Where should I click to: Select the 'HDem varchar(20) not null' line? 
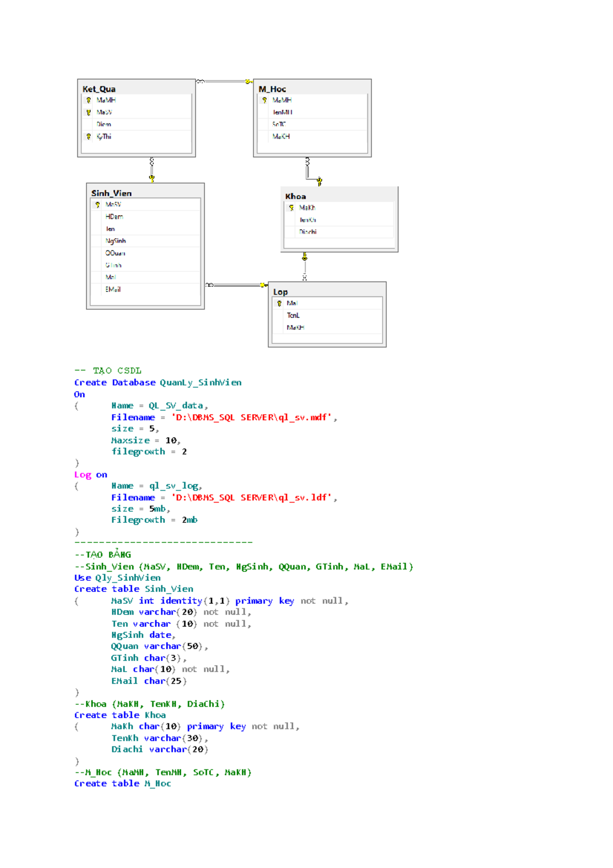click(181, 612)
